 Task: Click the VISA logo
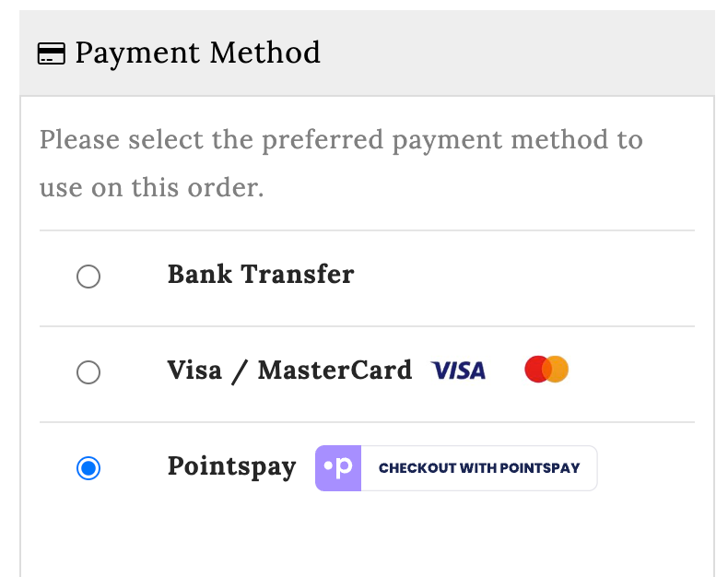pos(458,371)
